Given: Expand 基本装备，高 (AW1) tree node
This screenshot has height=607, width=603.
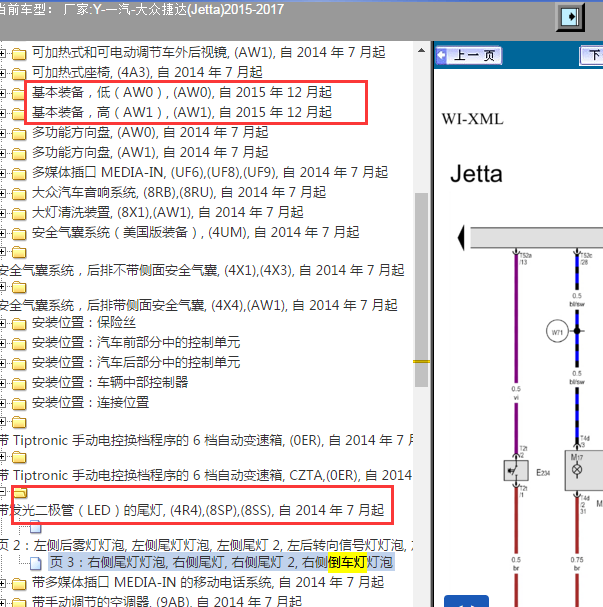Looking at the screenshot, I should 2,113.
